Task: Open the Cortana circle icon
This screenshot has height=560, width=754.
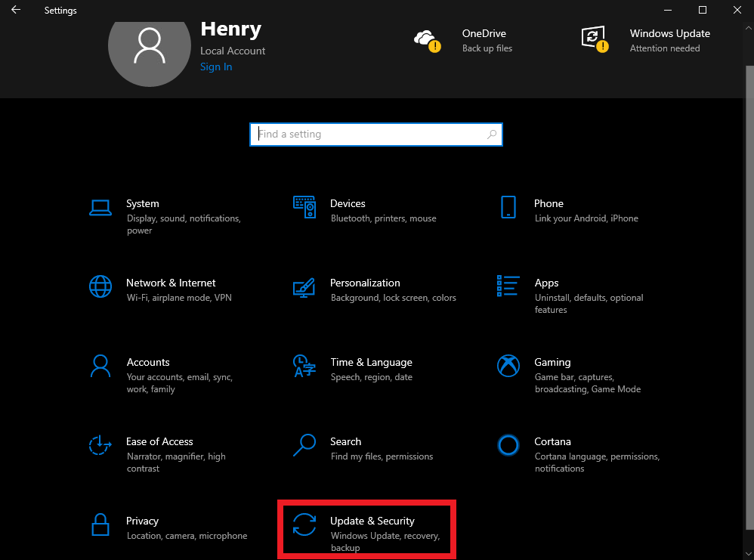Action: [508, 445]
